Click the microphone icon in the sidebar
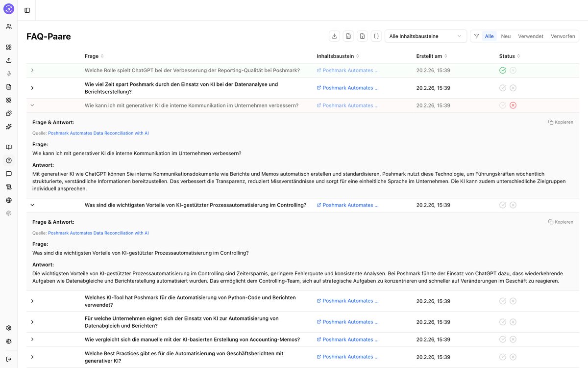 [9, 74]
